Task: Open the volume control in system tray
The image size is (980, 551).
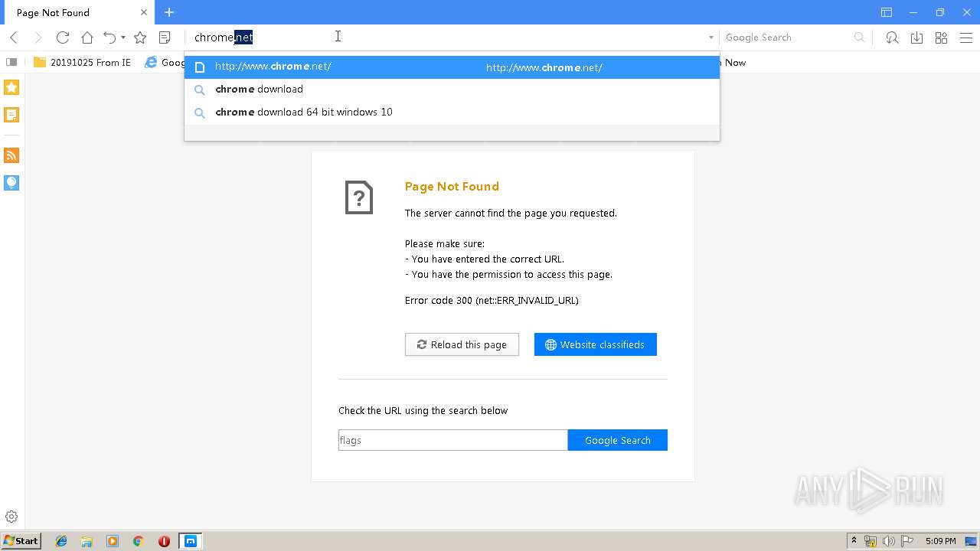Action: [888, 541]
